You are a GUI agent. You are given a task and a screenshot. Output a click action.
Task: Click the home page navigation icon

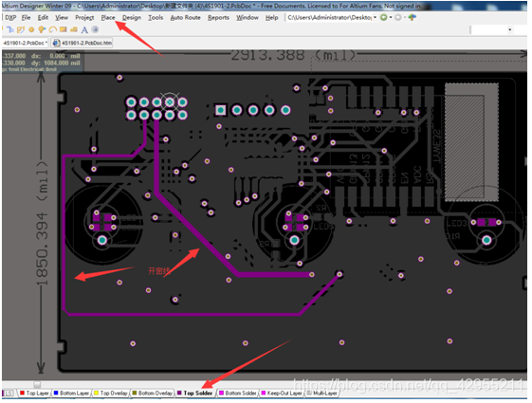click(413, 17)
